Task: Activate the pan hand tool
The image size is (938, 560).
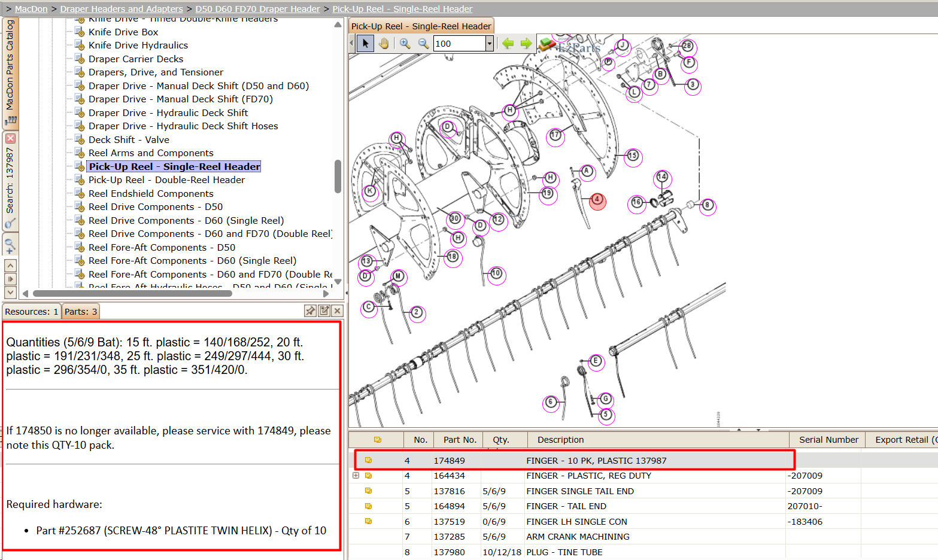Action: [384, 44]
